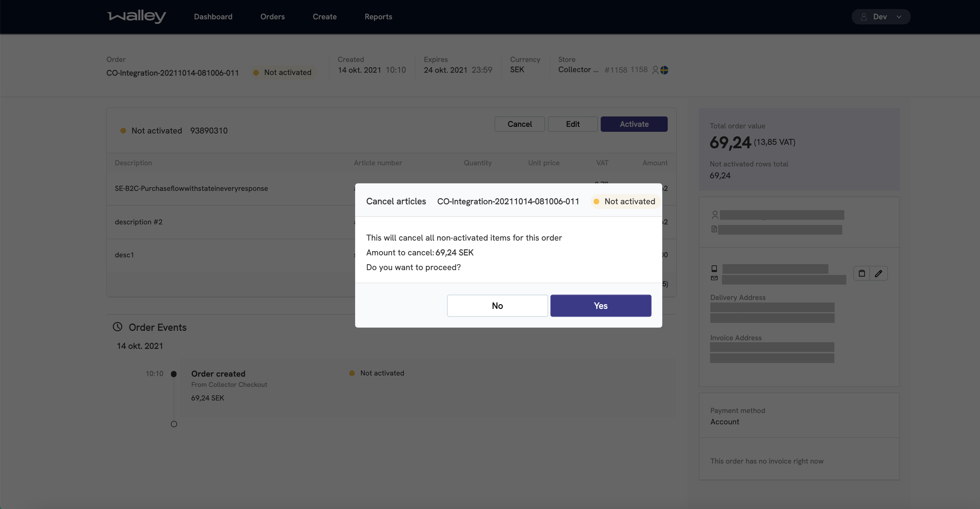
Task: Click the envelope email icon in contact section
Action: pyautogui.click(x=714, y=278)
